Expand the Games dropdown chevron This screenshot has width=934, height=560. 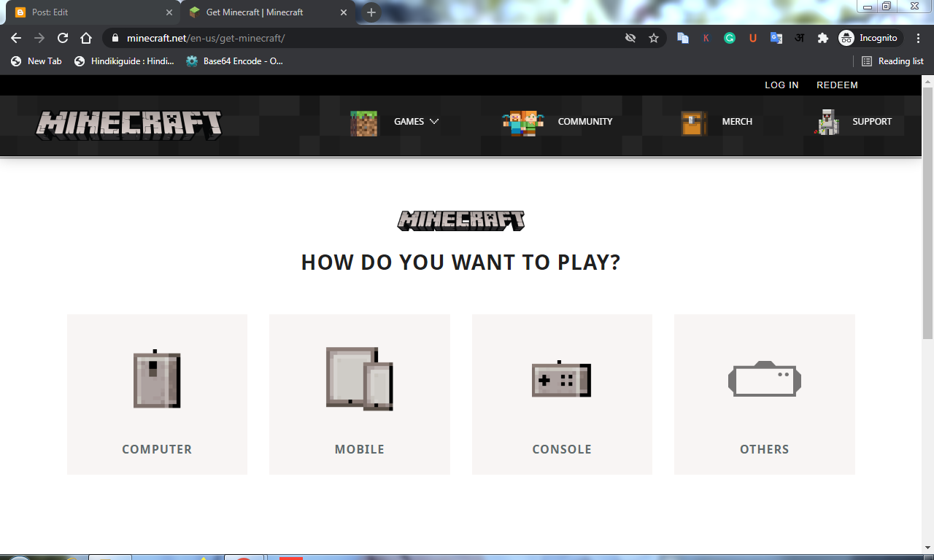434,122
